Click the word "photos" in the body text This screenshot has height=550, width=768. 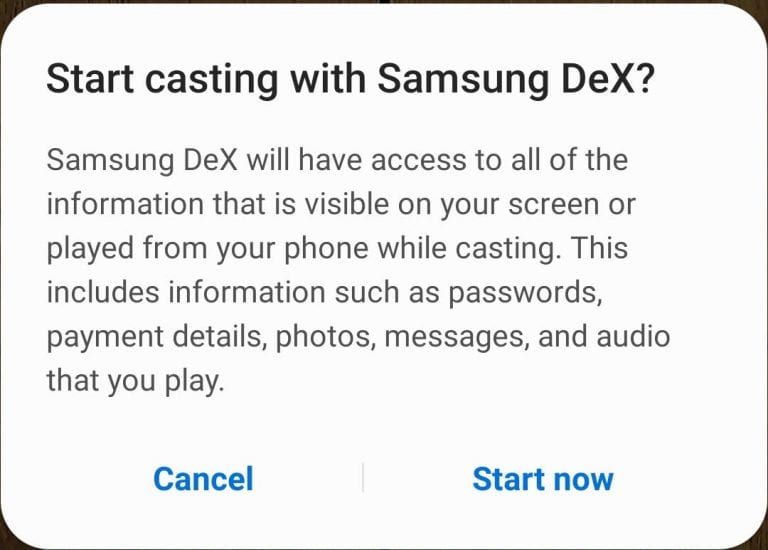[x=323, y=337]
